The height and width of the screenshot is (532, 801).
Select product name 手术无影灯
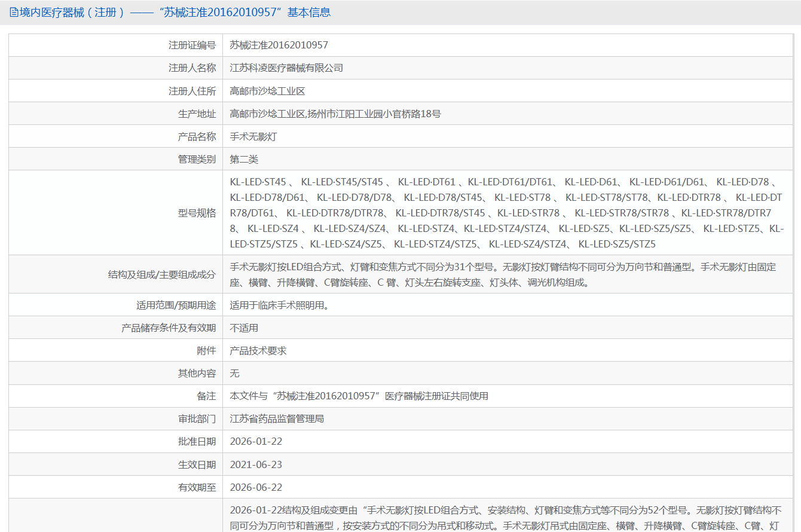253,136
